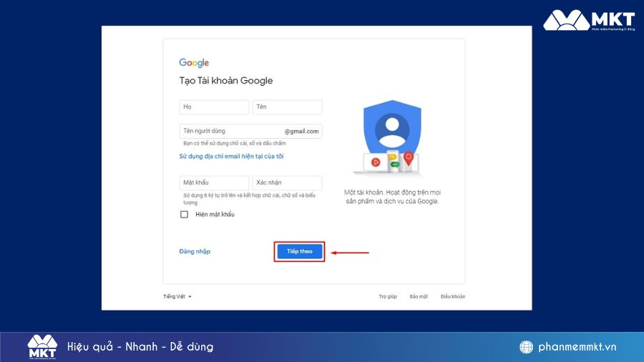Screen dimensions: 644x362
Task: Click the MKT logo in the bottom banner
Action: click(x=42, y=346)
